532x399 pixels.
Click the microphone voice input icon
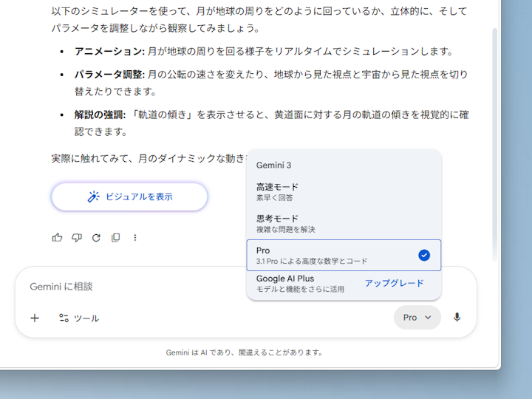click(457, 317)
